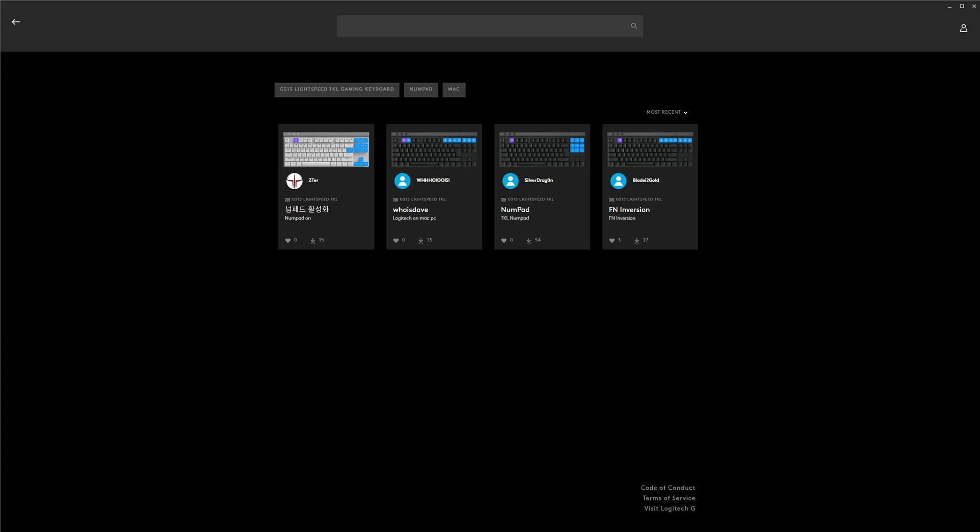Click Bladei2Gold's avatar icon
The width and height of the screenshot is (980, 532).
click(618, 181)
